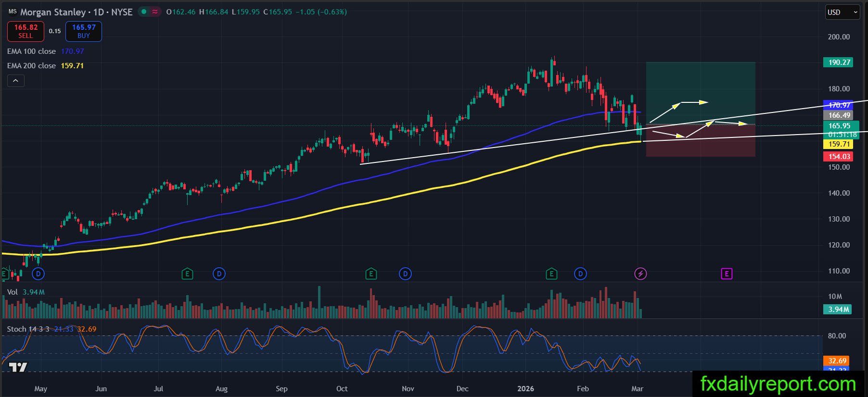Screen dimensions: 868x397
Task: Open the dividend marker near the May label
Action: [x=38, y=274]
